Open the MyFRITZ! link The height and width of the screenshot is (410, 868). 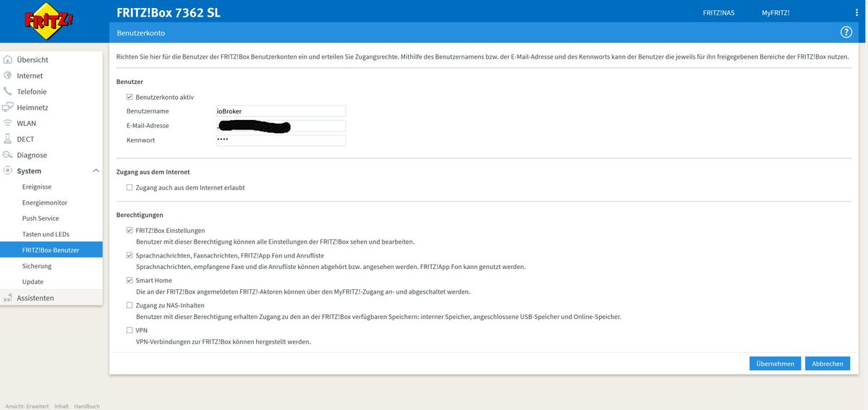(775, 12)
